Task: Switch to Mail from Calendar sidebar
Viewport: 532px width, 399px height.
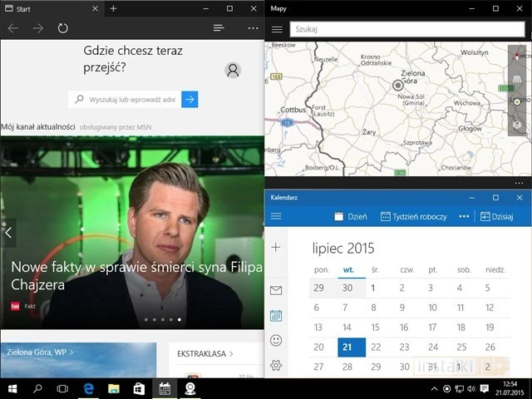Action: (276, 290)
